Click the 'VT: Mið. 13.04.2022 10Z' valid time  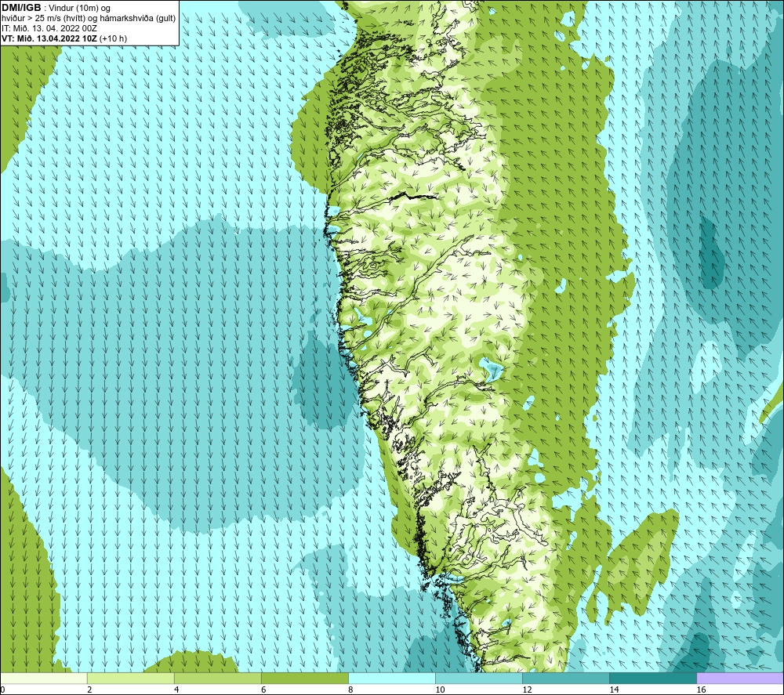[x=49, y=38]
